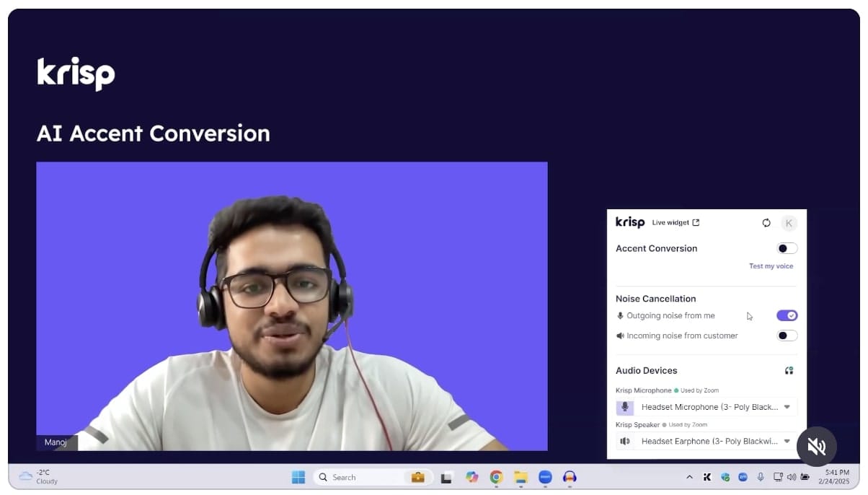
Task: Enable the Accent Conversion toggle
Action: [787, 248]
